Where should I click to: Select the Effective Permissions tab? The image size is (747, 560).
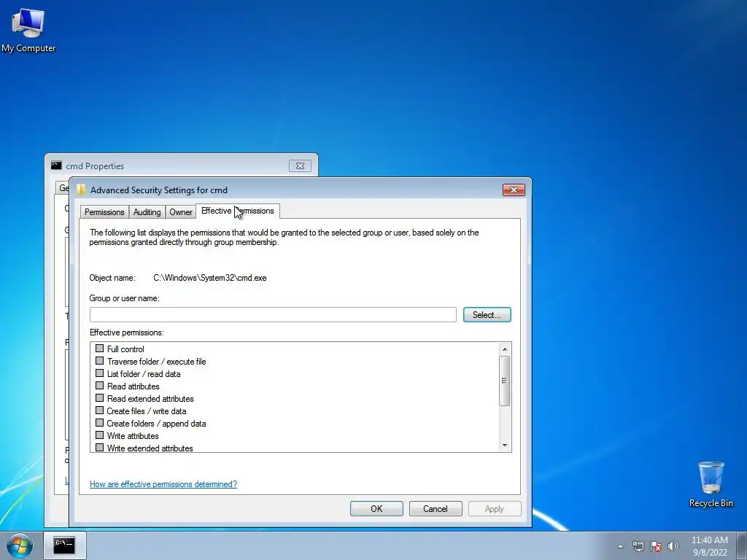click(x=237, y=211)
